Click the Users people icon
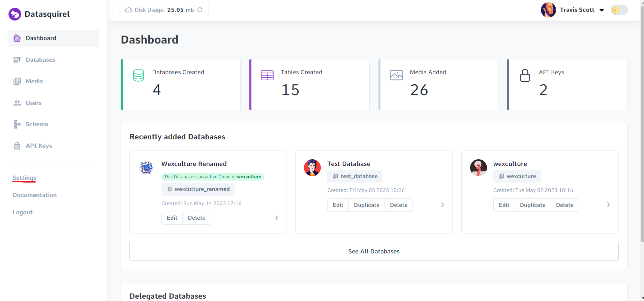Screen dimensions: 644x301 [x=17, y=103]
